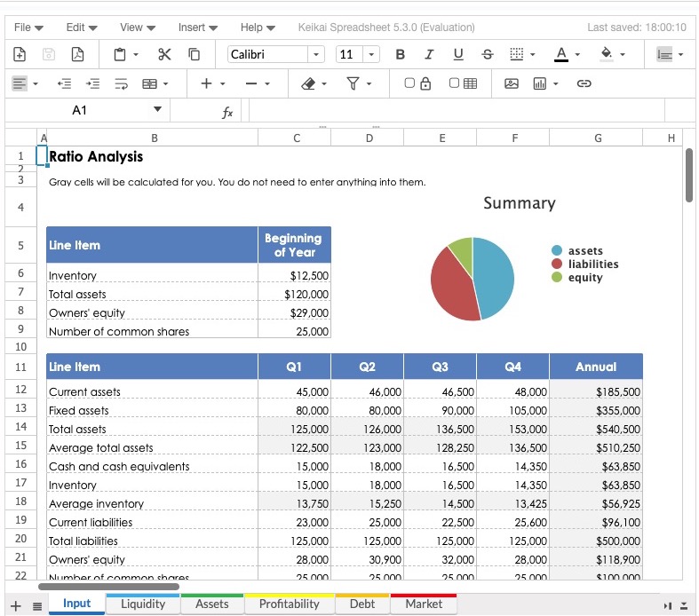Click the Add sheet plus icon
The width and height of the screenshot is (699, 616).
(16, 605)
